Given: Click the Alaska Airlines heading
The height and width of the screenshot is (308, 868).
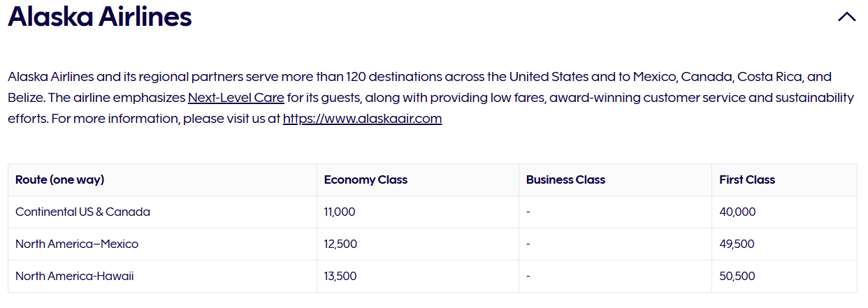Looking at the screenshot, I should tap(100, 17).
